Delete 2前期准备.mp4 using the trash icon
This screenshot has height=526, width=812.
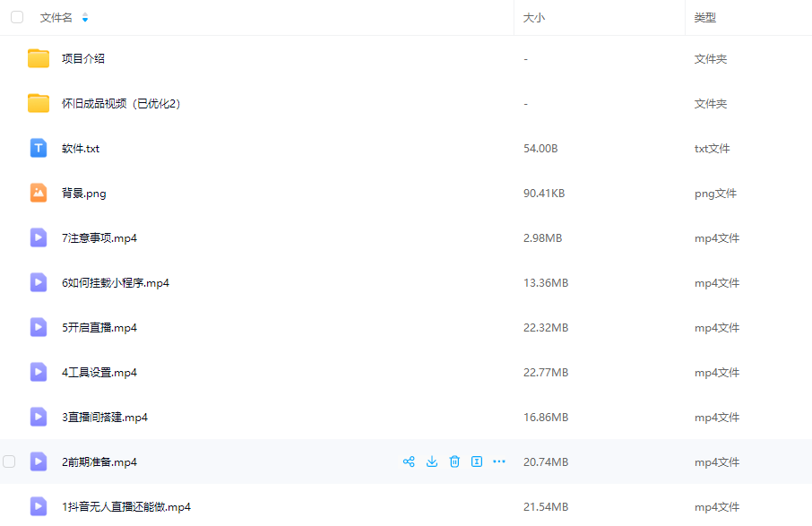(454, 461)
